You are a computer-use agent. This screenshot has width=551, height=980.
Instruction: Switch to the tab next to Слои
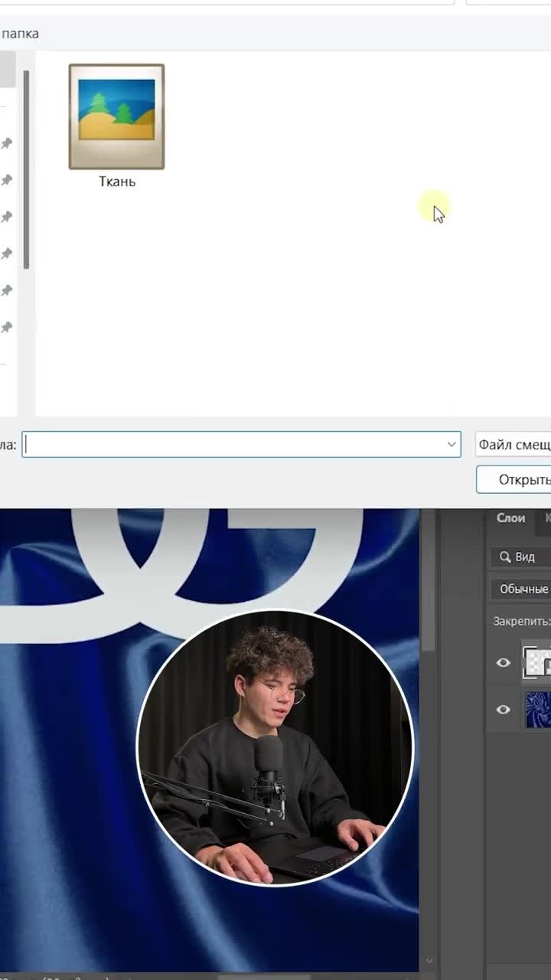[546, 518]
